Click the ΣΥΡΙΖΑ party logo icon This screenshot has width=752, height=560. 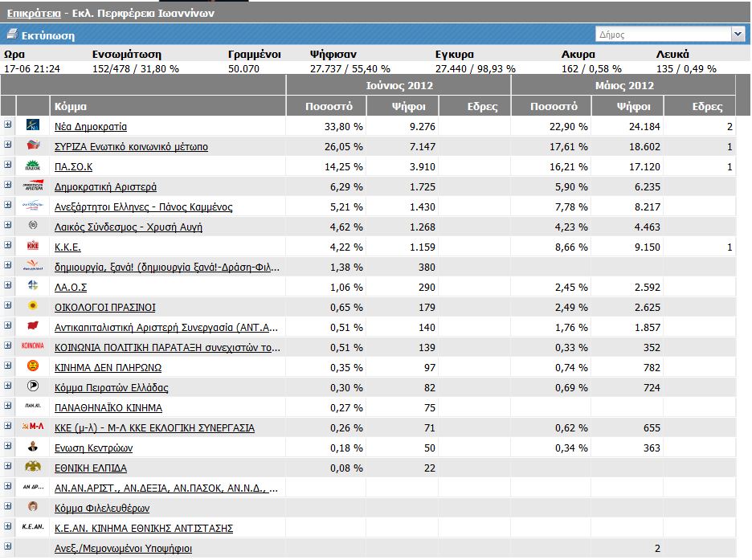point(33,145)
